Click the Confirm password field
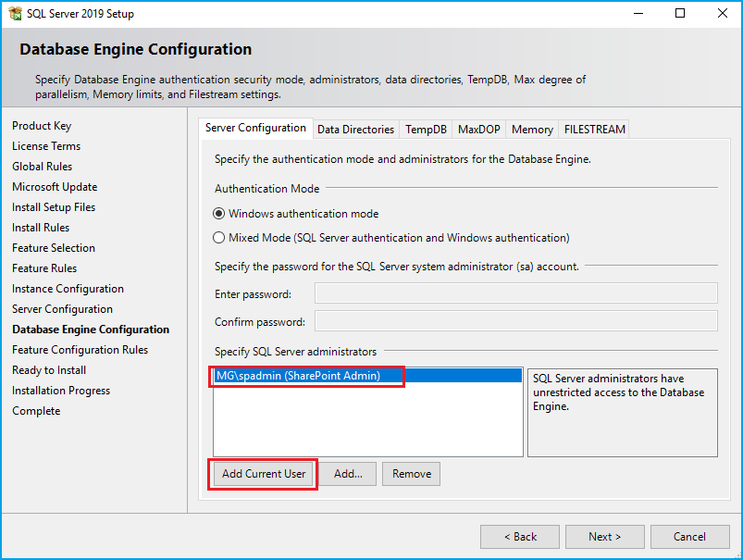 pos(515,321)
